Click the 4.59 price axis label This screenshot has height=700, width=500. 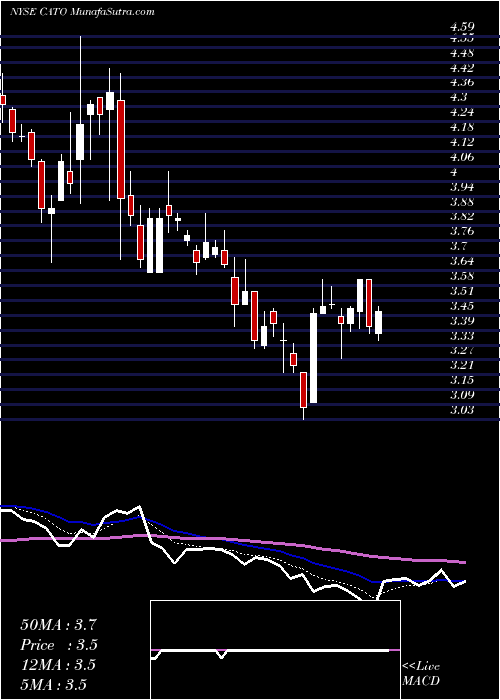462,27
